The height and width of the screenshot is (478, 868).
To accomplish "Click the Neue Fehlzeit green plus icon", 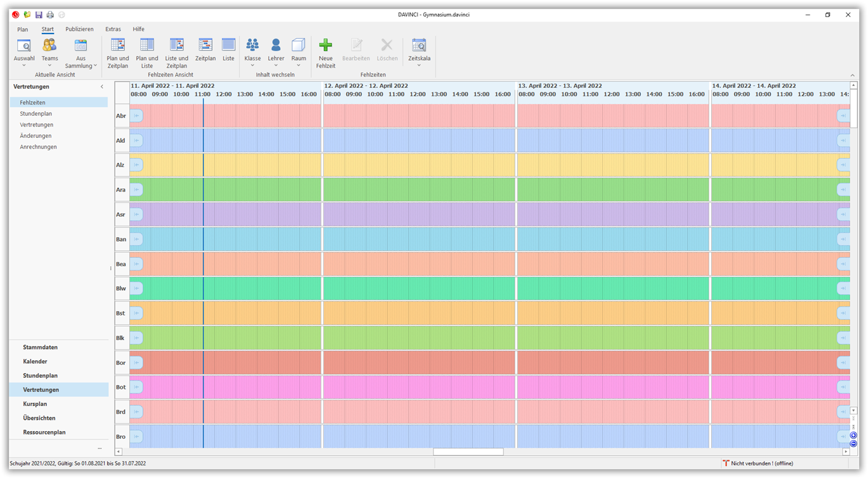I will tap(325, 46).
